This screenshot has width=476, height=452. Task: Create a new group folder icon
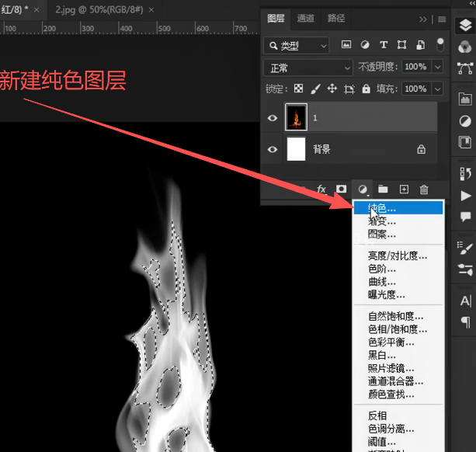[383, 189]
